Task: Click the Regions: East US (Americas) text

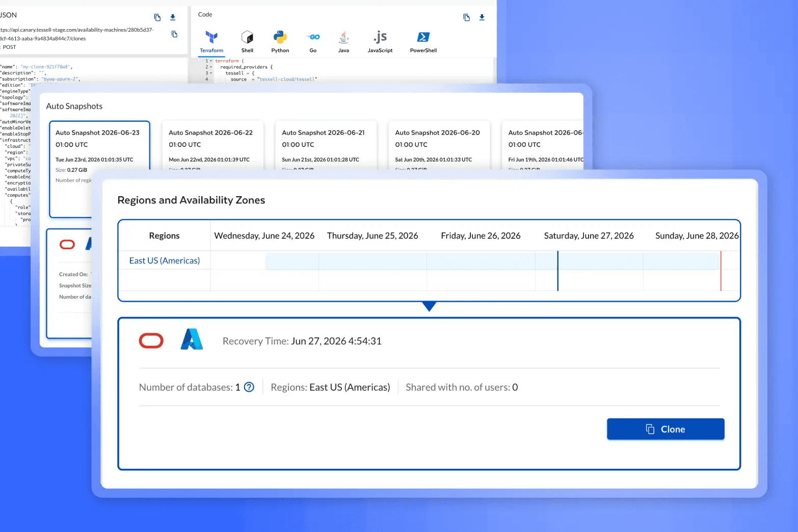Action: point(330,387)
